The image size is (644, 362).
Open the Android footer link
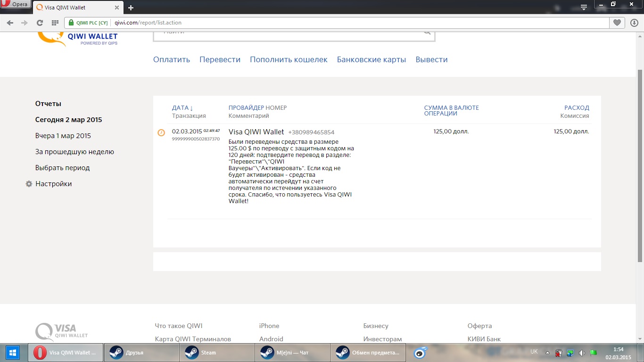pos(271,339)
